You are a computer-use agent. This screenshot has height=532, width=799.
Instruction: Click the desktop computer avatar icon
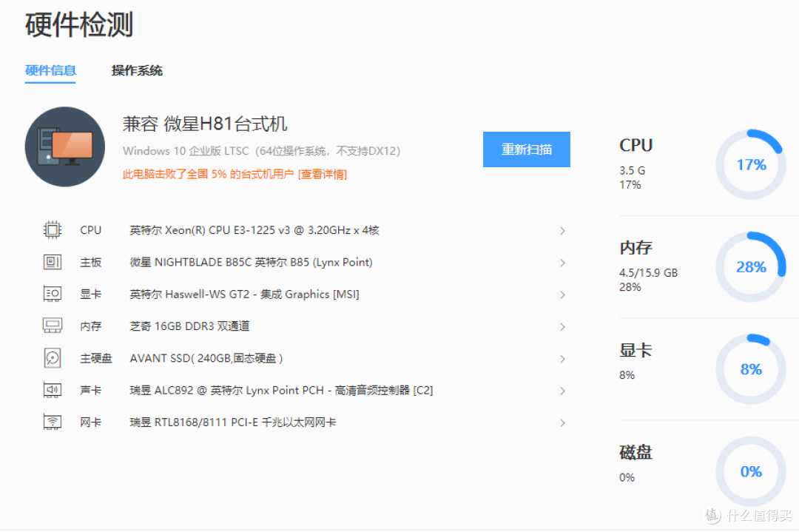pos(64,147)
